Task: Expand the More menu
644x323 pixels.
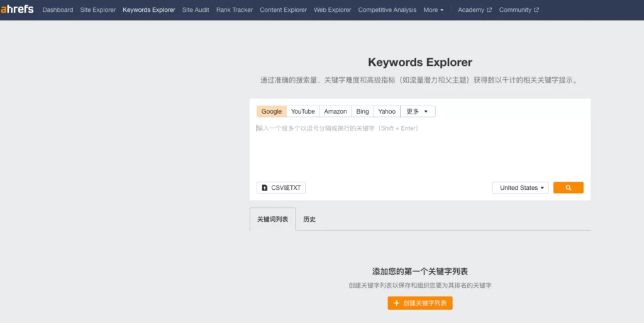Action: pos(433,10)
